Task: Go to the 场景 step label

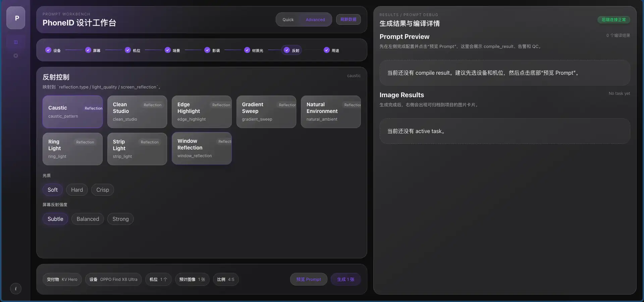Action: (x=176, y=51)
